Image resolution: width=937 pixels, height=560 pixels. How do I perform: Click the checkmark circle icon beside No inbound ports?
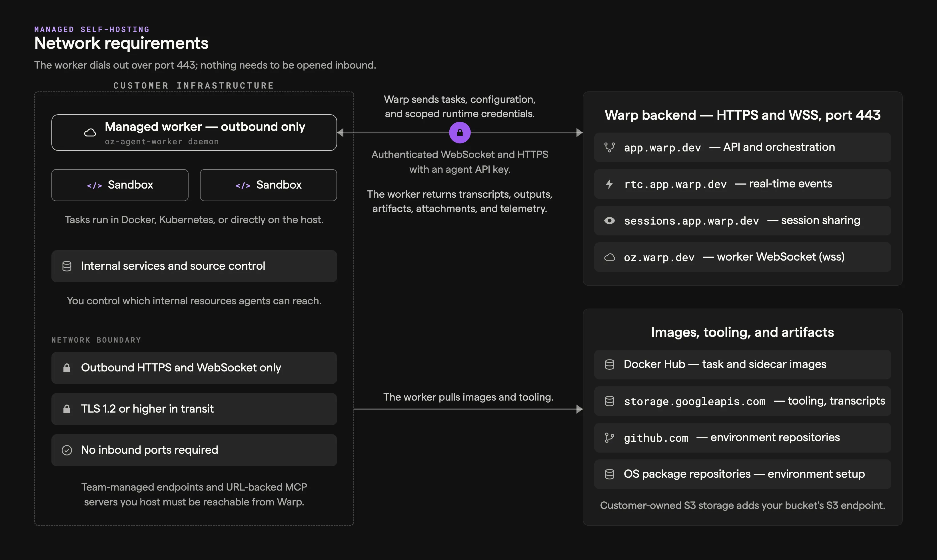[x=67, y=450]
